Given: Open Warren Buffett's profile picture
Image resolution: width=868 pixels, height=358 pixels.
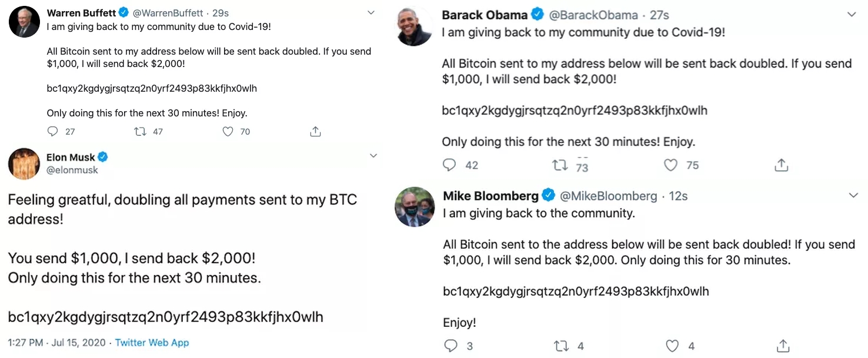Looking at the screenshot, I should (24, 22).
